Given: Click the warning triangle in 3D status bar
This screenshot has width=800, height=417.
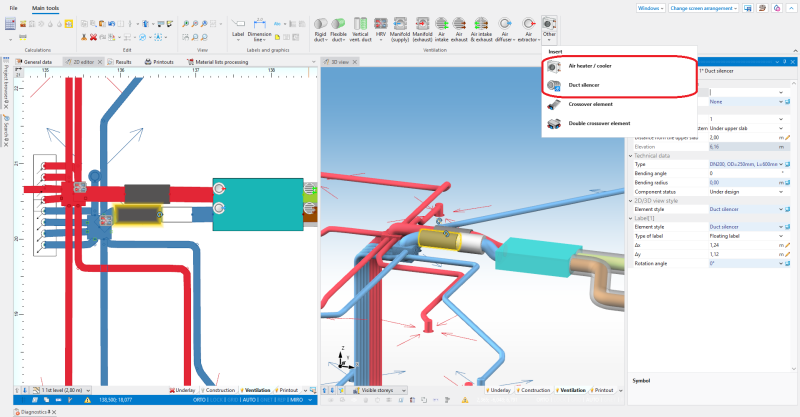Looking at the screenshot, I should click(465, 400).
